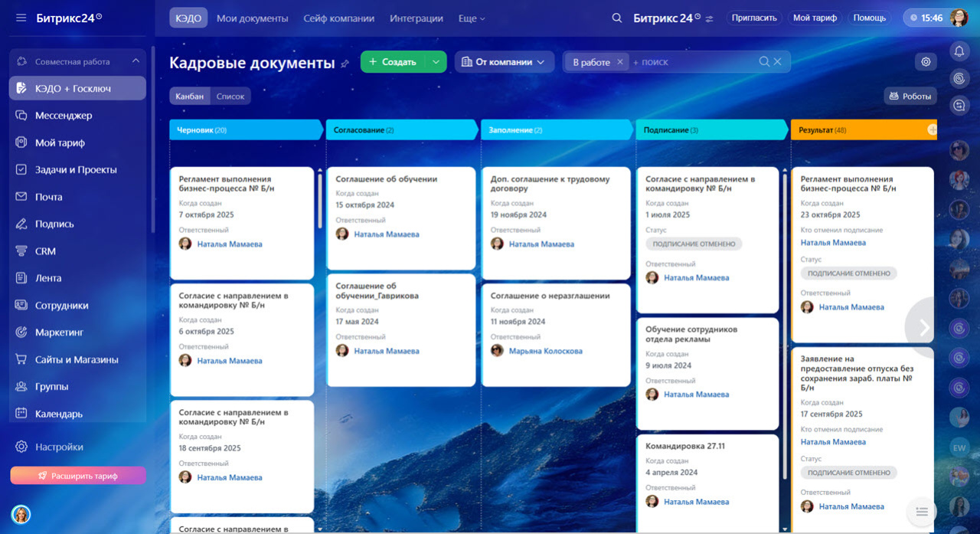Click the kanban settings gear icon
980x534 pixels.
click(x=926, y=62)
